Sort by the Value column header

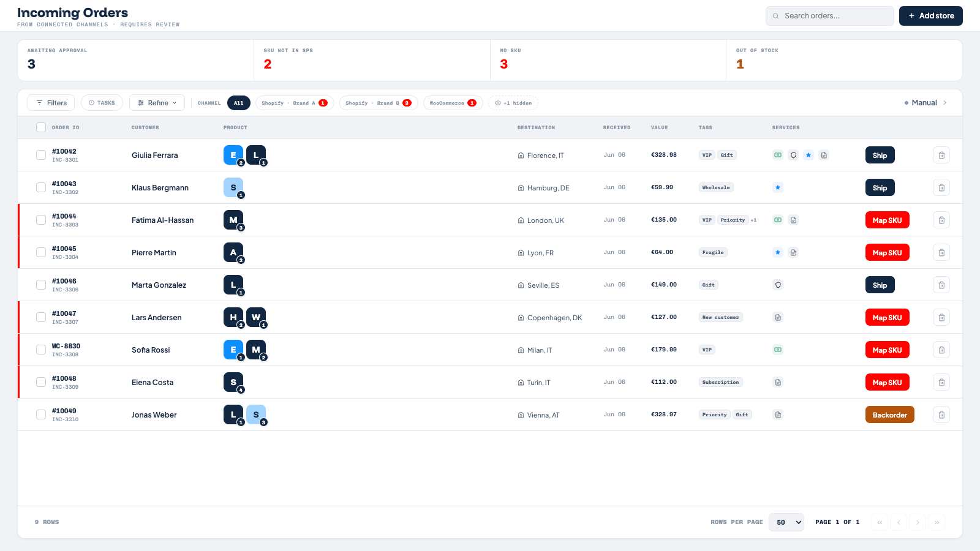coord(659,127)
